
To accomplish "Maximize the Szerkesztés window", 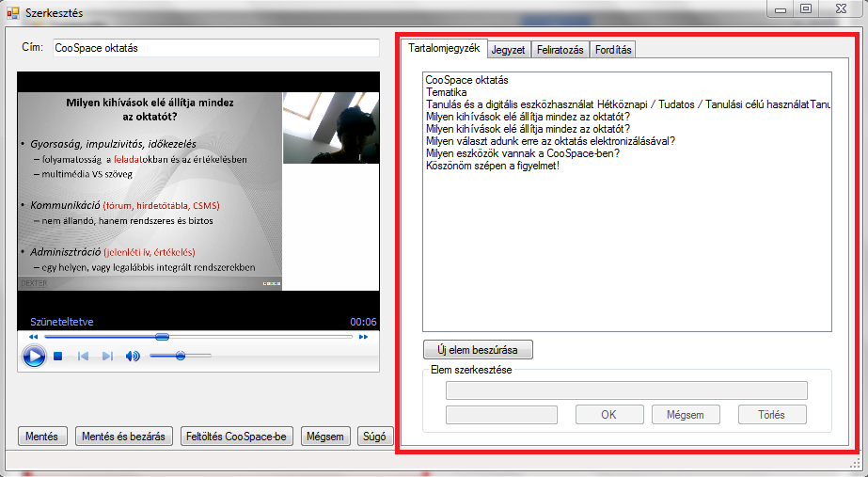I will pos(806,8).
